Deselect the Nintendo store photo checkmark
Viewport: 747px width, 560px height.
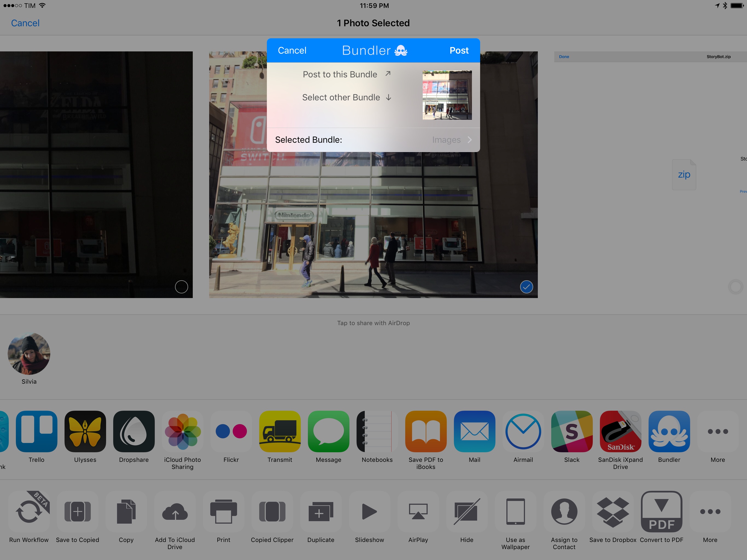tap(526, 287)
